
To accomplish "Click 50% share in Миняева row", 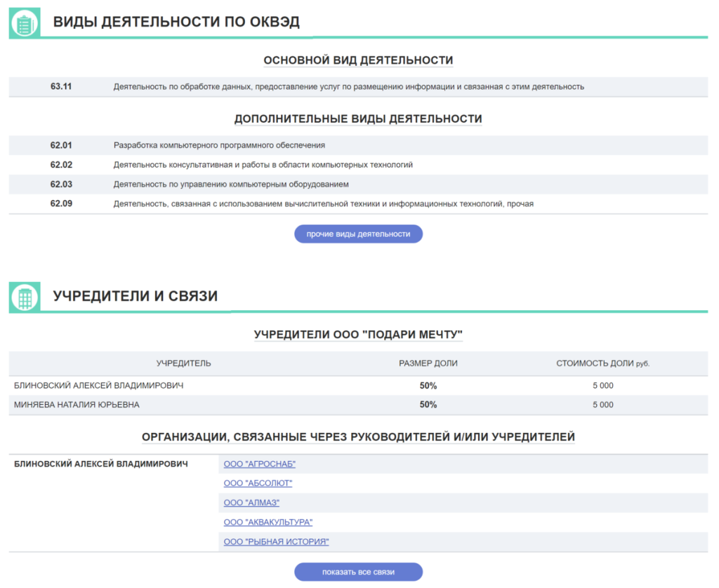I will coord(428,405).
